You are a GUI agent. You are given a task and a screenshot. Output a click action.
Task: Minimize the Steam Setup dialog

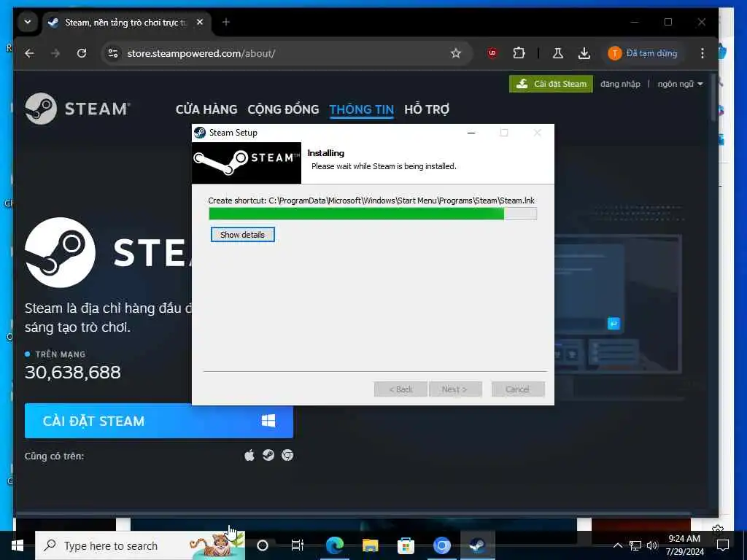(x=471, y=133)
